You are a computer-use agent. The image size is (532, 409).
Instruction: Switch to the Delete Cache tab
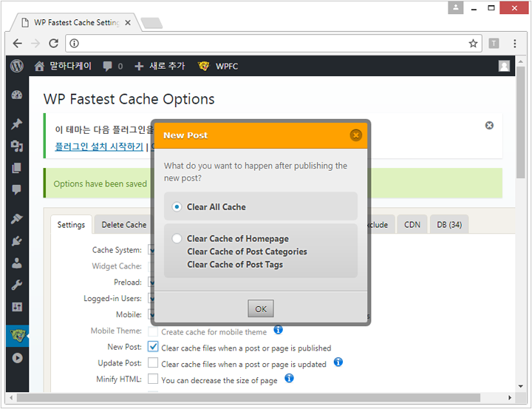[123, 225]
